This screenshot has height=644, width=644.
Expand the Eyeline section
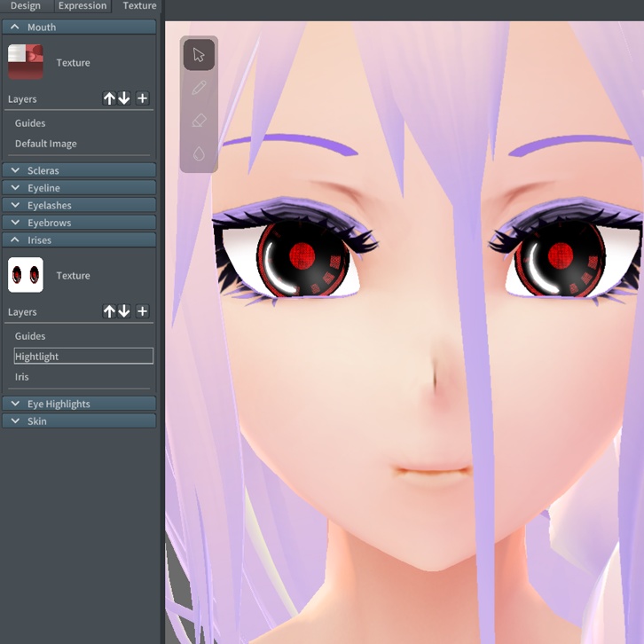[x=79, y=188]
